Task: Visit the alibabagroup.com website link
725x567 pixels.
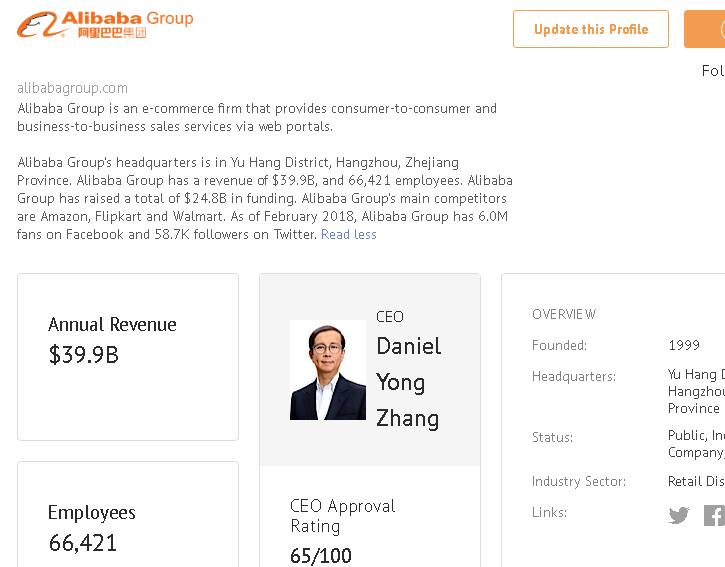Action: point(72,88)
